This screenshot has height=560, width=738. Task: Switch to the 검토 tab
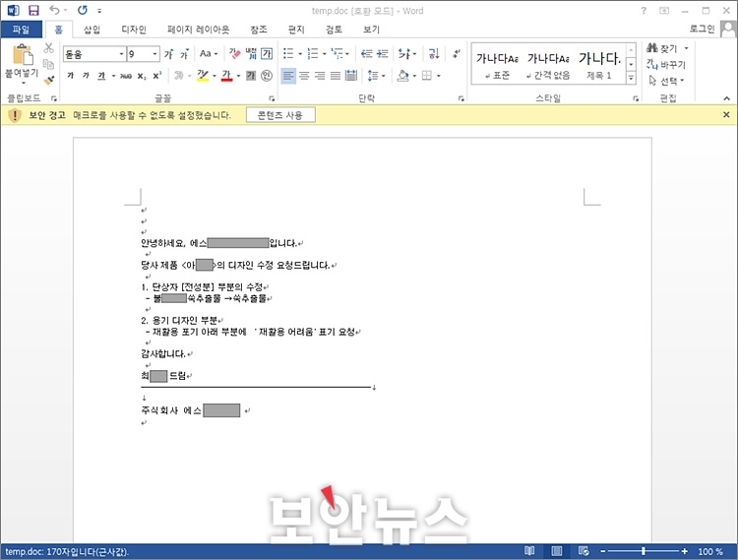334,30
